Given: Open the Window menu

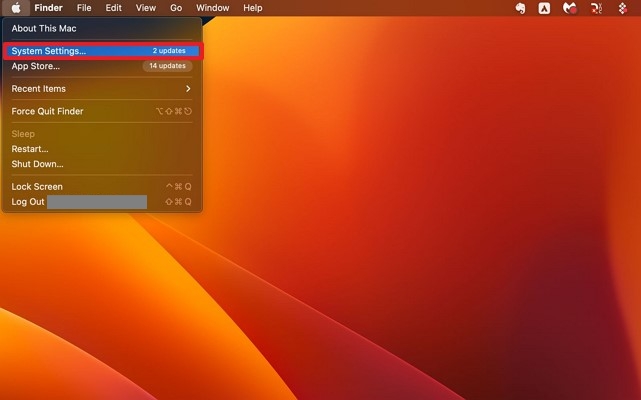Looking at the screenshot, I should tap(212, 8).
